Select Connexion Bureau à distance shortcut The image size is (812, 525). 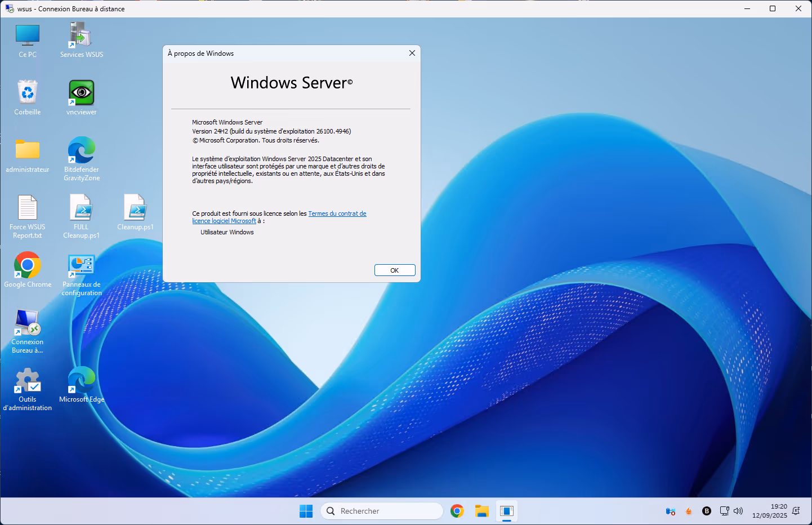pyautogui.click(x=28, y=332)
